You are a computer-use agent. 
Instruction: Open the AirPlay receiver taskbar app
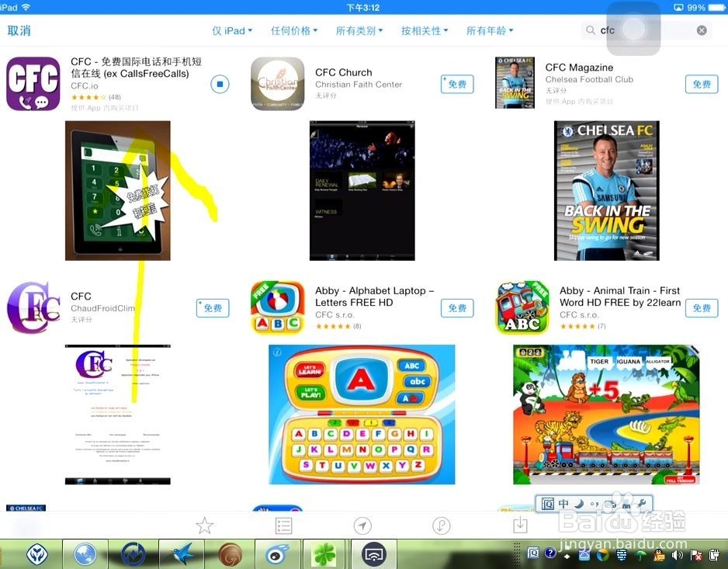pyautogui.click(x=374, y=553)
